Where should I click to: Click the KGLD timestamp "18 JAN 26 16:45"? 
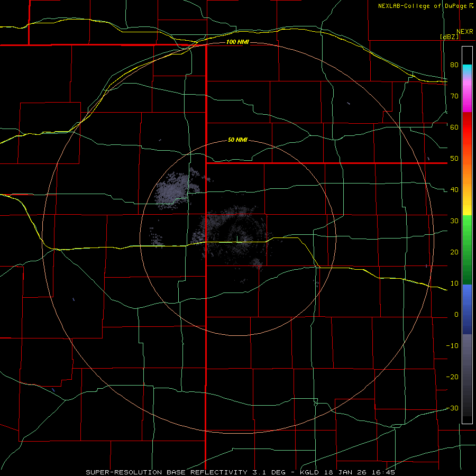360,472
